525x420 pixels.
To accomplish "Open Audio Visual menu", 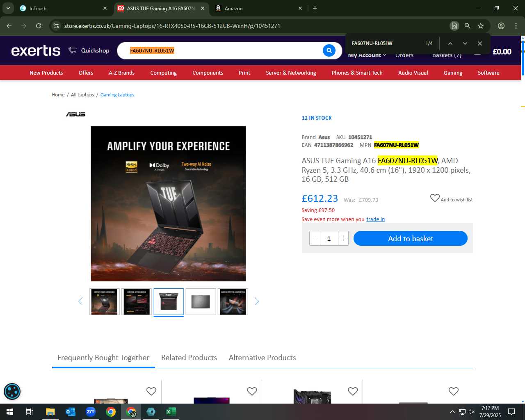I will (x=413, y=73).
